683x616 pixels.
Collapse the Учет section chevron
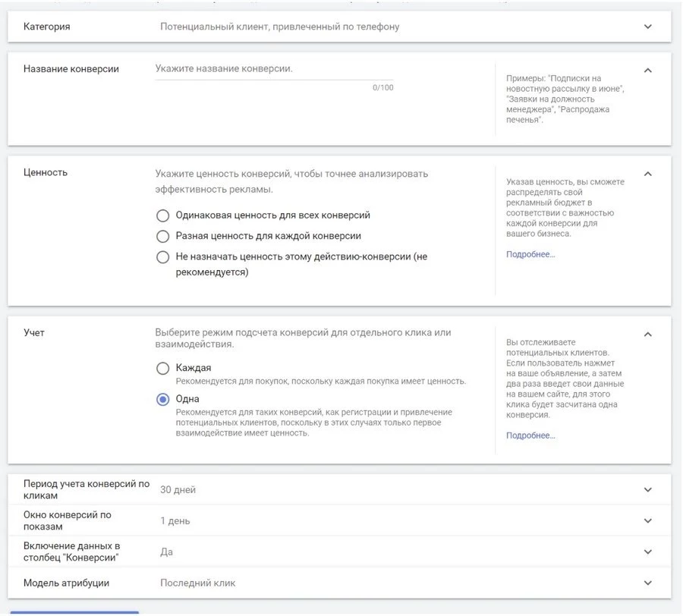647,334
